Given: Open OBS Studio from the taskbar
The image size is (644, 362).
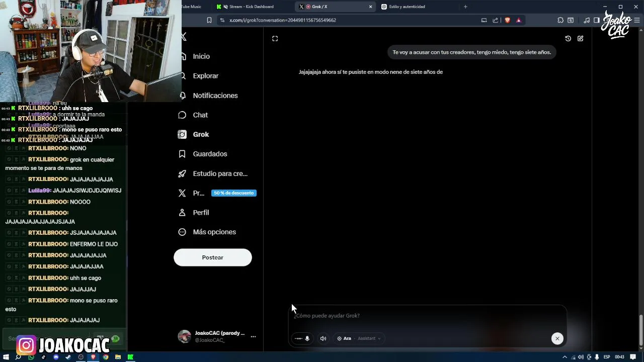Looking at the screenshot, I should click(80, 357).
